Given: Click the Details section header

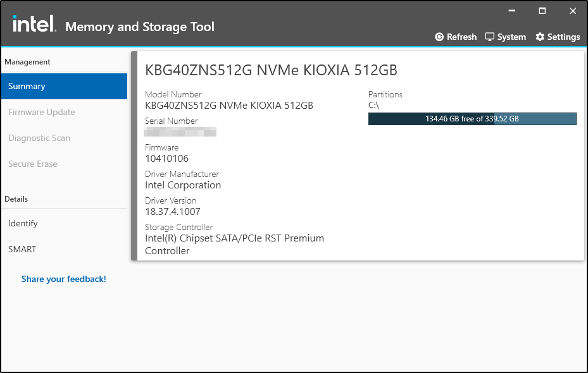Looking at the screenshot, I should pos(16,199).
